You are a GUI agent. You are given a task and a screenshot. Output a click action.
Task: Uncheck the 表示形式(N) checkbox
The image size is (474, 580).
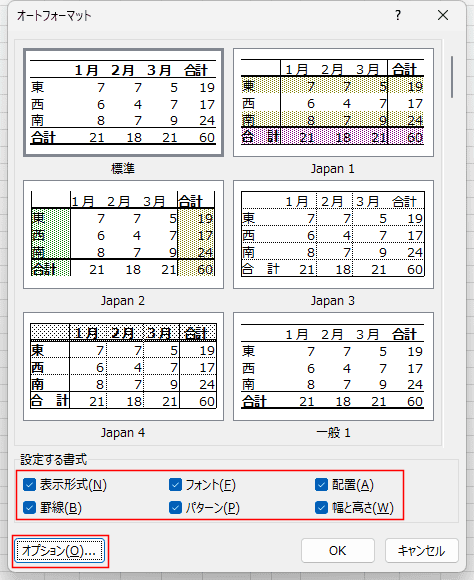click(x=30, y=485)
